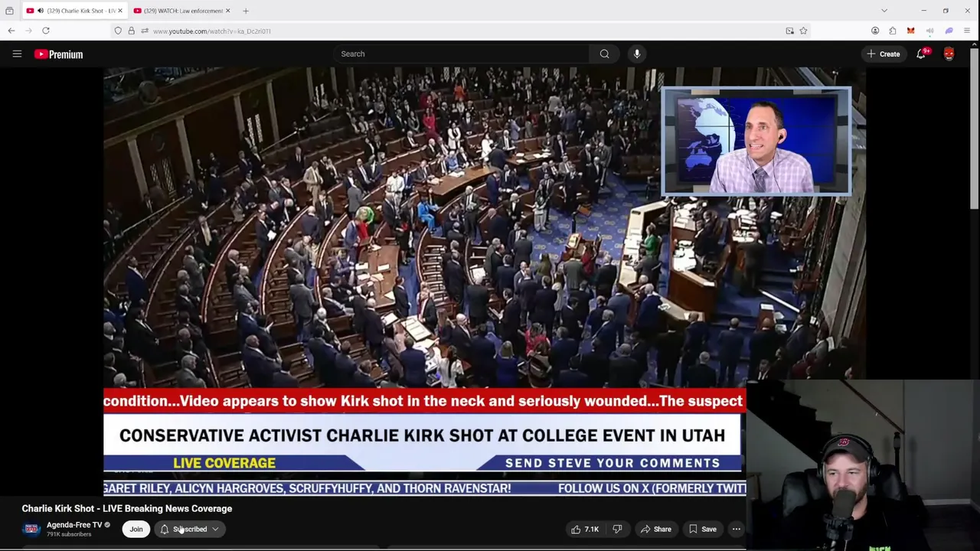The image size is (980, 551).
Task: Click the 'LIVE COVERAGE' banner text
Action: point(224,463)
